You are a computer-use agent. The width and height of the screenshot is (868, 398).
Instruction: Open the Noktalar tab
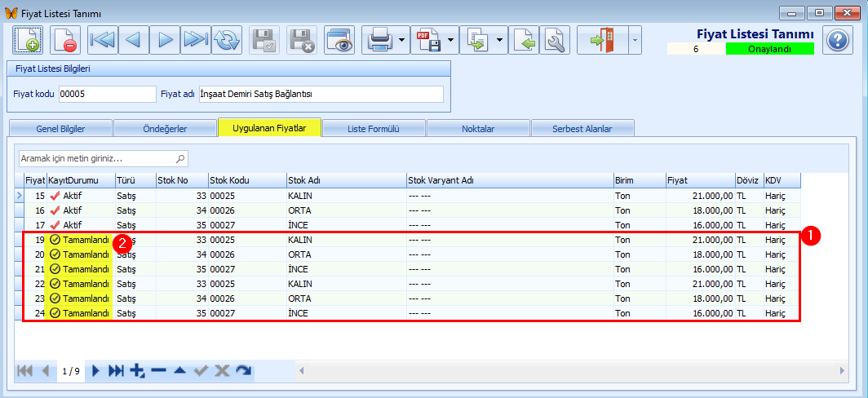tap(478, 128)
